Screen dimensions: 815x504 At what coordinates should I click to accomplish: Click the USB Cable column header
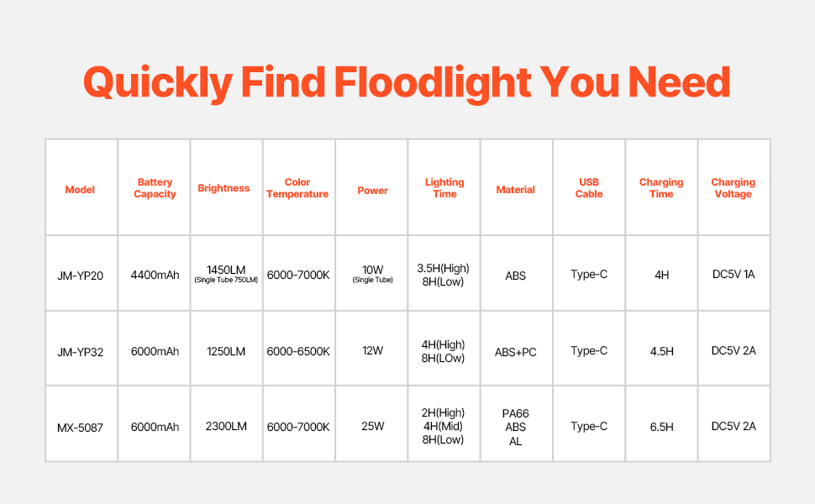pos(589,188)
